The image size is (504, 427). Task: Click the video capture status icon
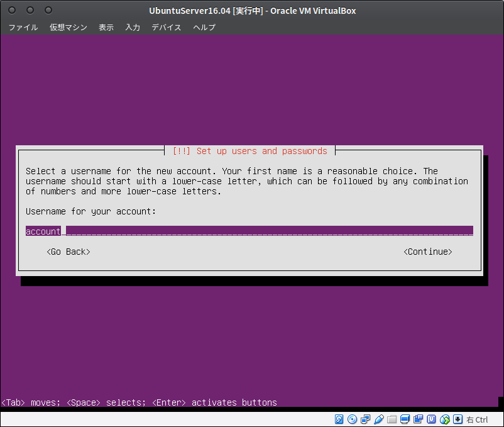coord(418,419)
